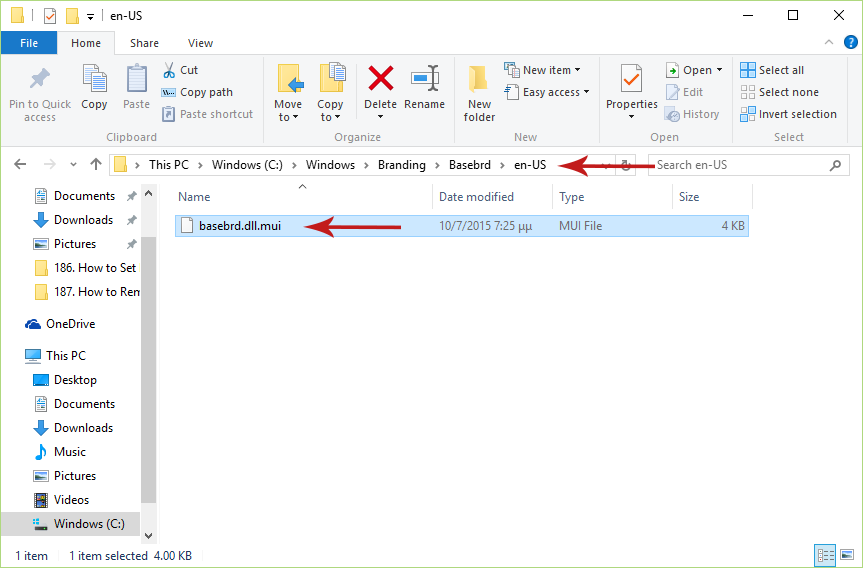Open Music under This PC
863x568 pixels.
tap(59, 451)
